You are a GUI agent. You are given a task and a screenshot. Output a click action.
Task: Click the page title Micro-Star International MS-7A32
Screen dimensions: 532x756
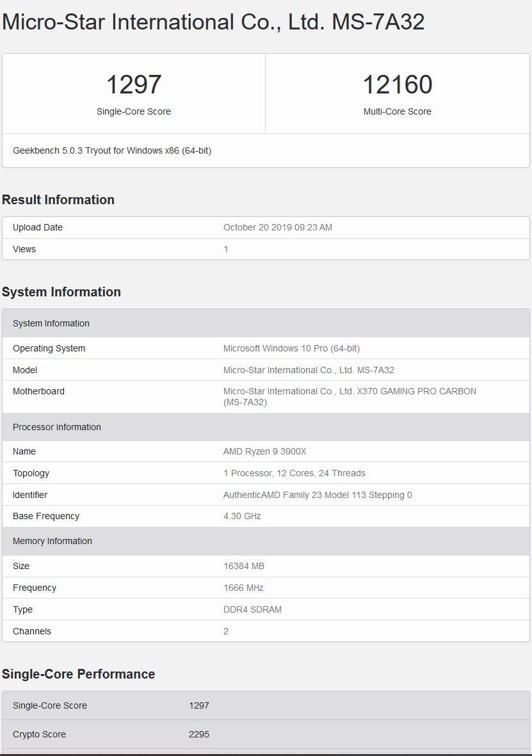point(213,22)
